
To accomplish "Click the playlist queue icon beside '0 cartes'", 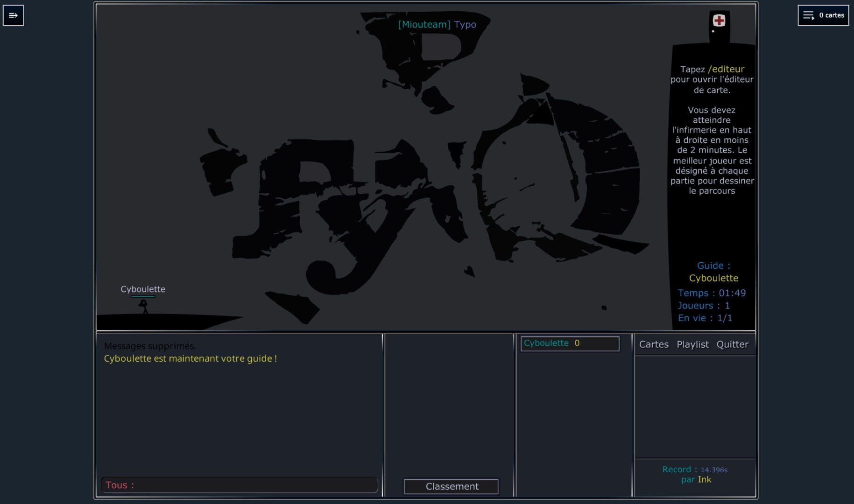I will (x=808, y=15).
